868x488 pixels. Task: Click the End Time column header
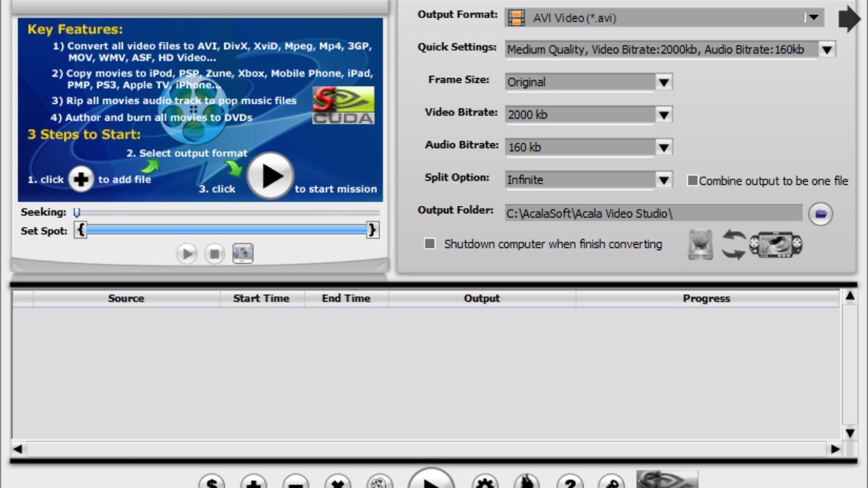346,299
